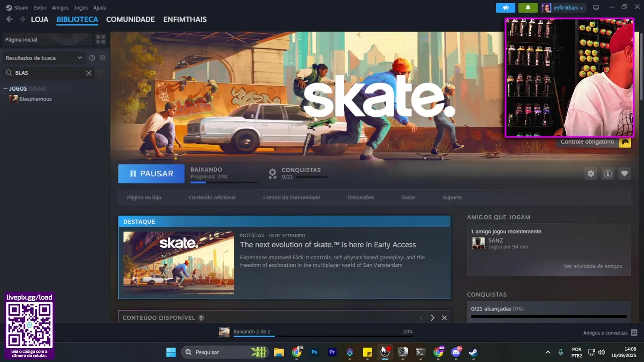Open Friends and chat icon

pyautogui.click(x=634, y=333)
